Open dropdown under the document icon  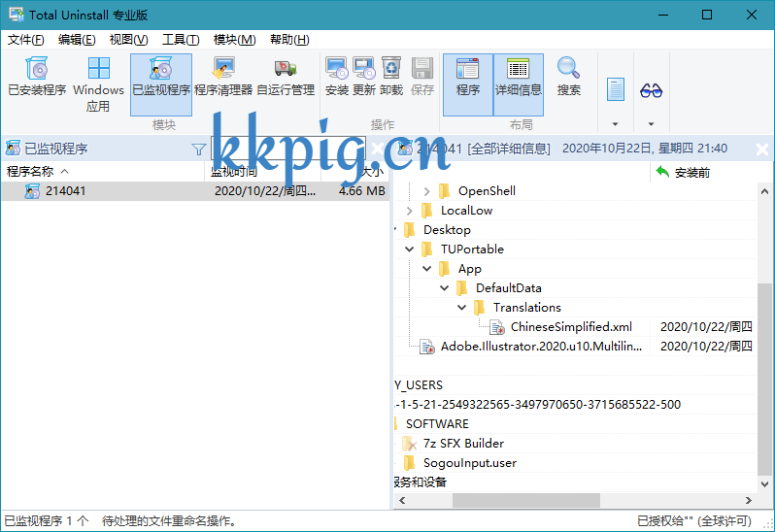tap(616, 124)
